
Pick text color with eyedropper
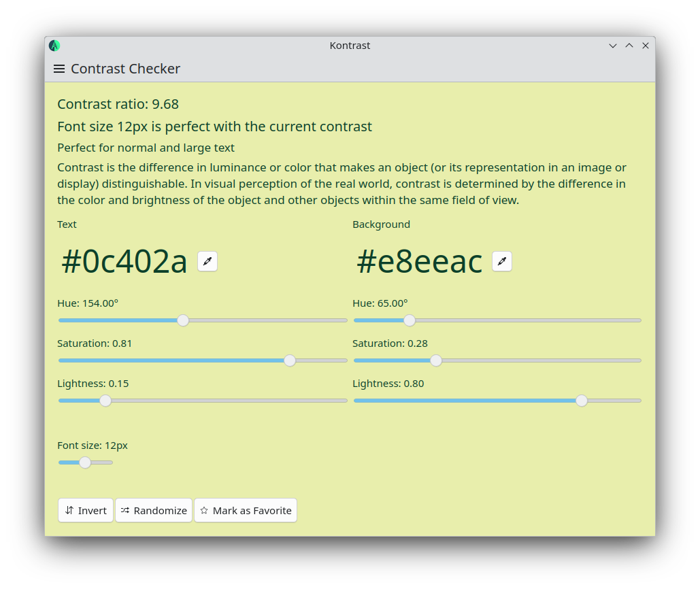click(x=207, y=261)
